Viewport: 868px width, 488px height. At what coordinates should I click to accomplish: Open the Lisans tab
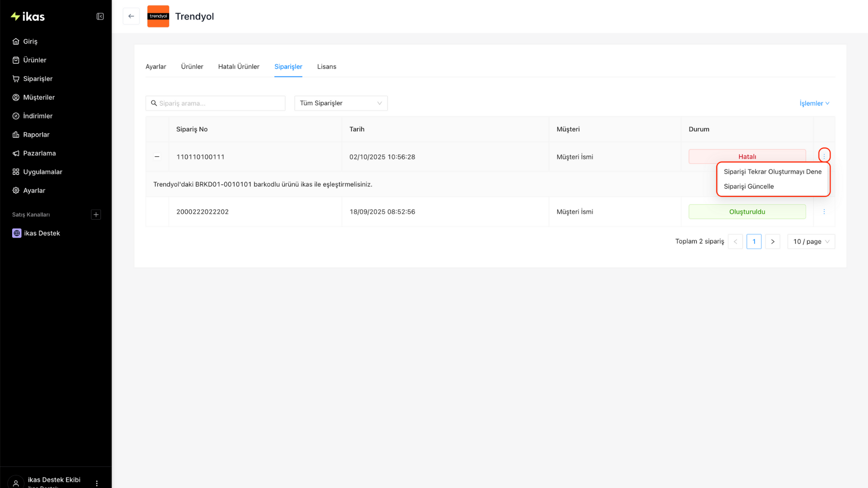pyautogui.click(x=327, y=67)
